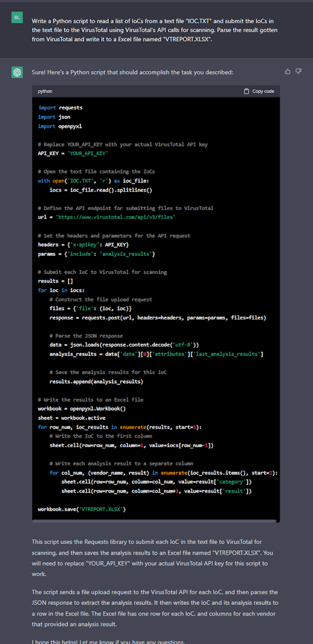
Task: Click the thumbs up feedback icon
Action: [288, 72]
